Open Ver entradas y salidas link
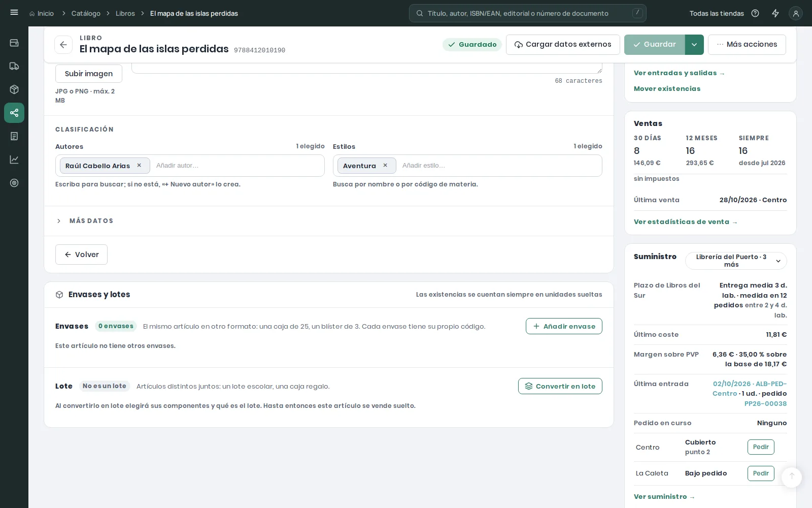This screenshot has height=508, width=812. coord(679,73)
